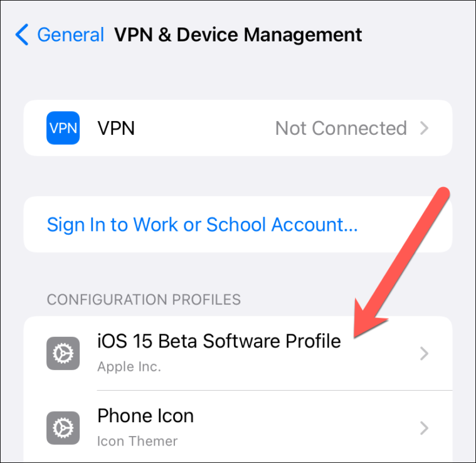Click the Icon Themer subtitle text
Image resolution: width=476 pixels, height=463 pixels.
pos(137,441)
